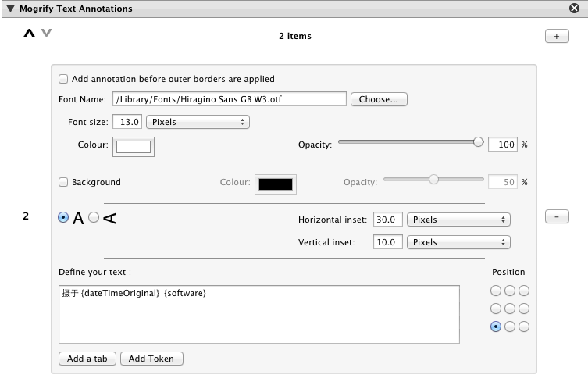
Task: Select the top-right position radio button
Action: tap(524, 291)
